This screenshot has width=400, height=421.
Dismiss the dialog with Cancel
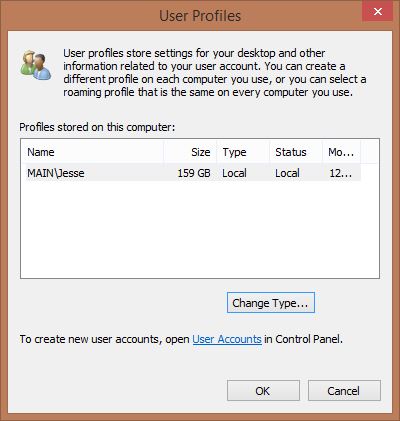click(x=344, y=391)
